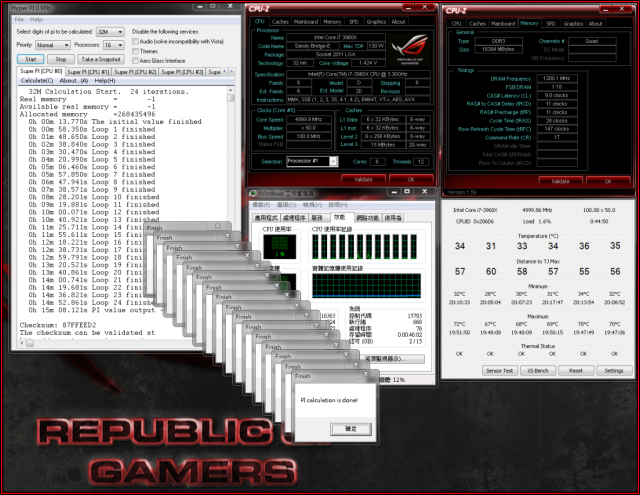Click OK in right CPU-Z window
This screenshot has height=495, width=640.
tap(608, 181)
